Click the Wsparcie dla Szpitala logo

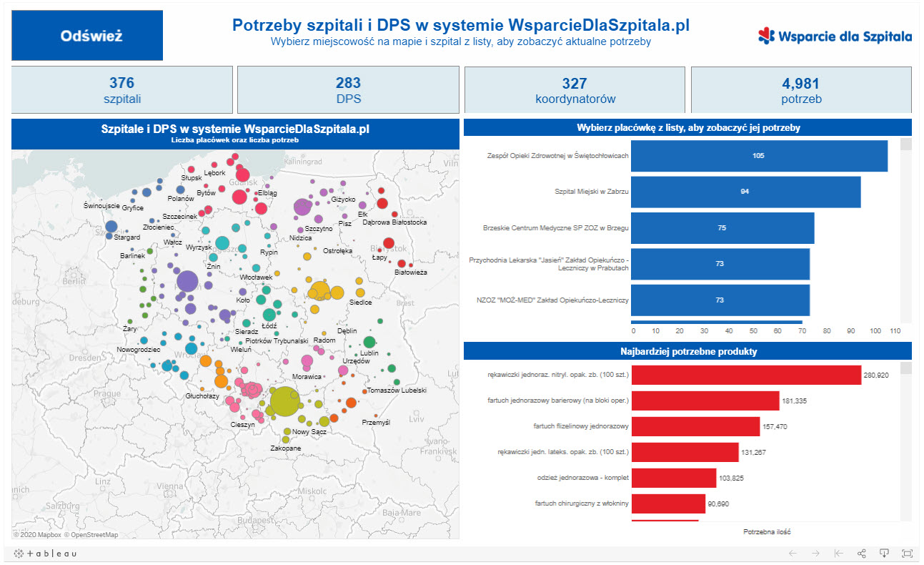[835, 36]
